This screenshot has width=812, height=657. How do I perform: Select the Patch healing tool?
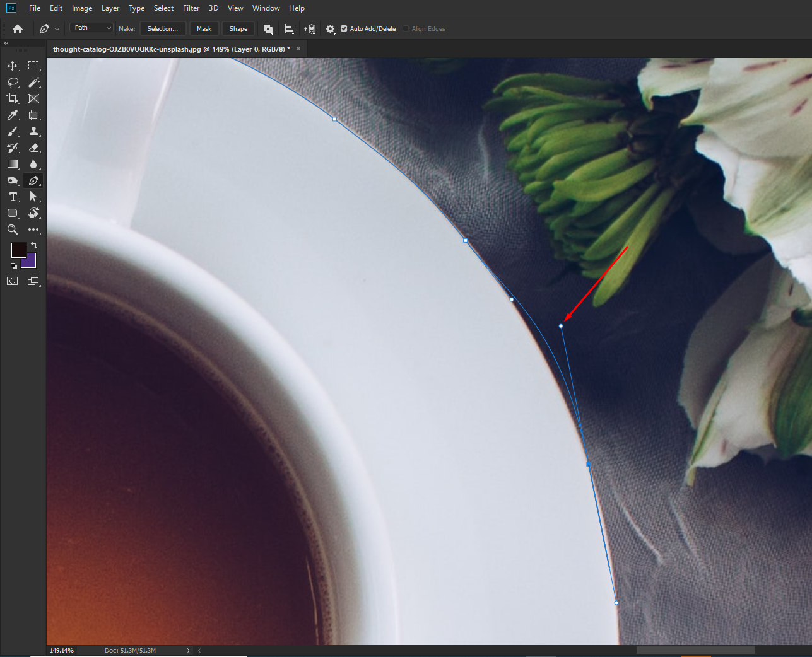coord(33,115)
